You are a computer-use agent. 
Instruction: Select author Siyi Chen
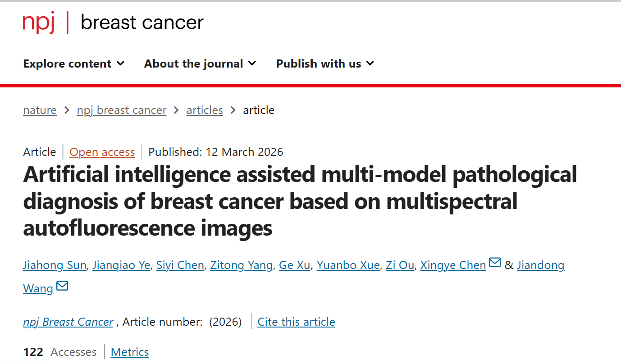180,265
